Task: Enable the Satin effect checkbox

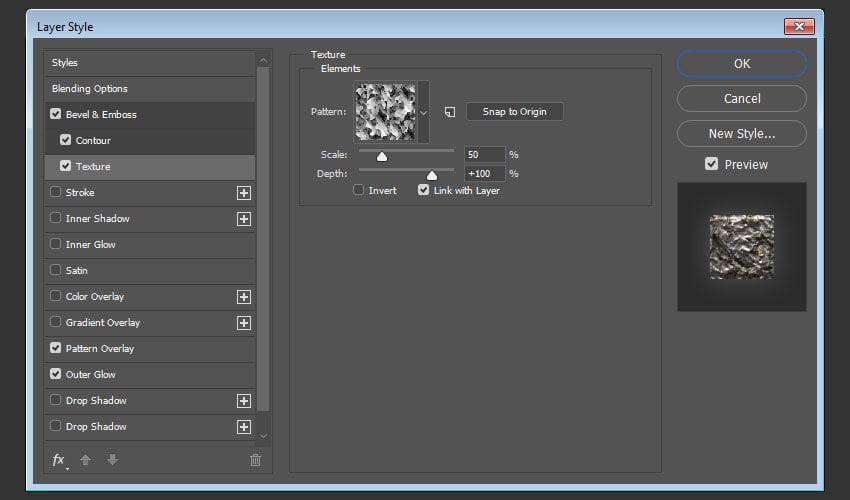Action: click(56, 271)
